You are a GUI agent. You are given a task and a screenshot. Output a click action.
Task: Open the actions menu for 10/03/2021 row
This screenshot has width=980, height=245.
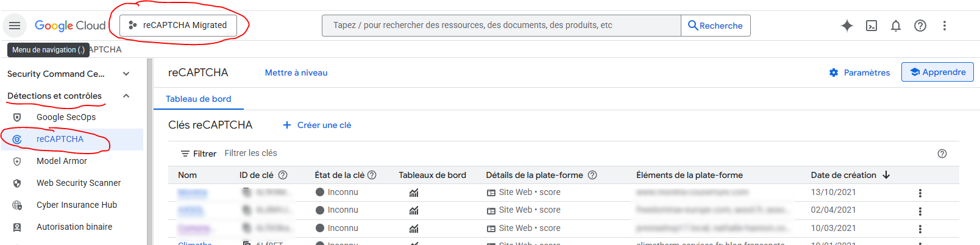(x=920, y=229)
